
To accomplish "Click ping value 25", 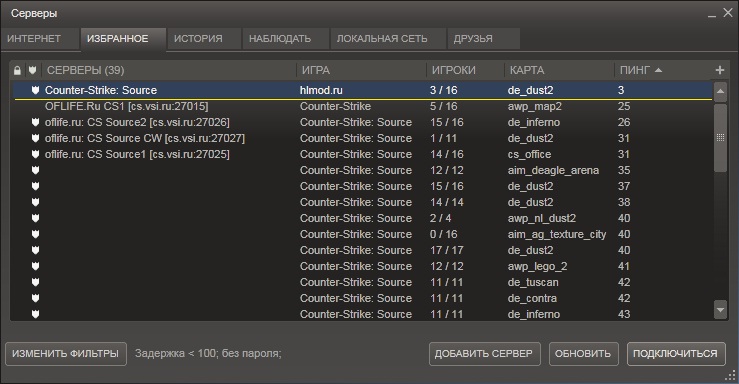I will click(x=624, y=106).
